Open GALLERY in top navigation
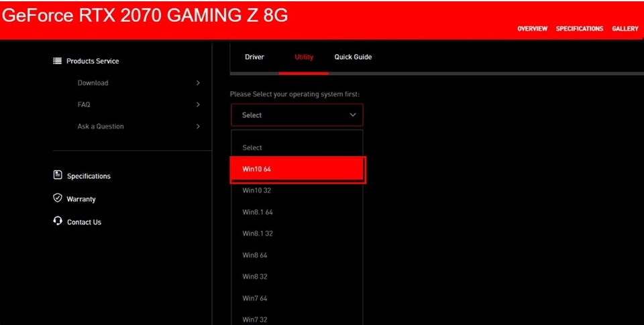This screenshot has height=325, width=644. click(x=625, y=29)
